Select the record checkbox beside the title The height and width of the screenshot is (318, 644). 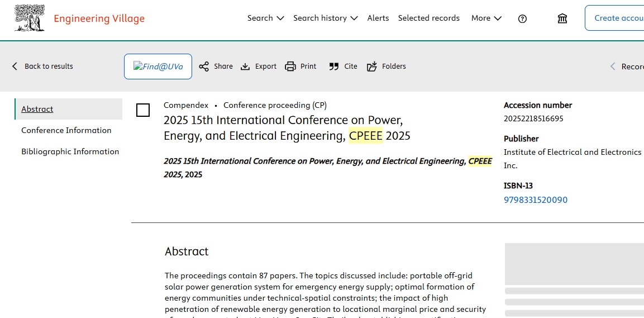point(143,110)
